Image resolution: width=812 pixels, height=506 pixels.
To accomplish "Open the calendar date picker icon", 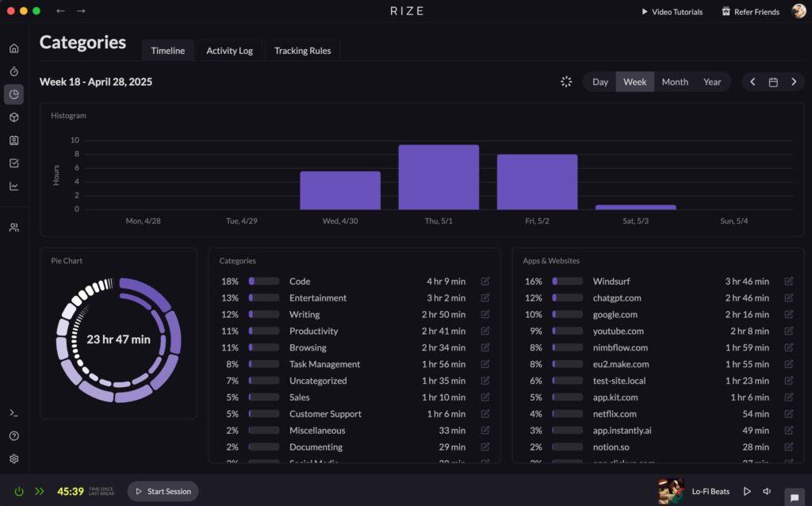I will click(773, 82).
